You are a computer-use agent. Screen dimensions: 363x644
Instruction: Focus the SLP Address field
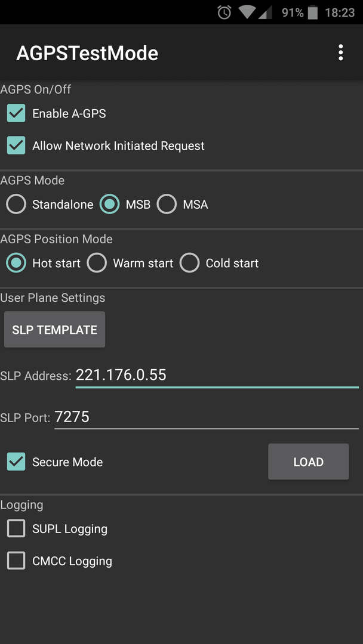coord(217,375)
